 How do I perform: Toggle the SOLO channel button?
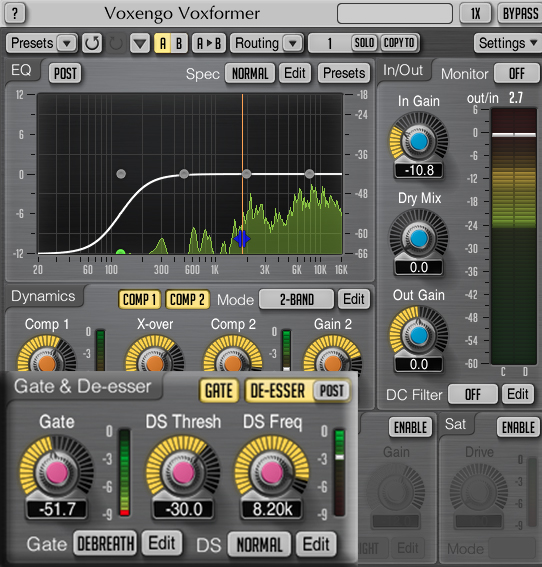click(x=364, y=43)
